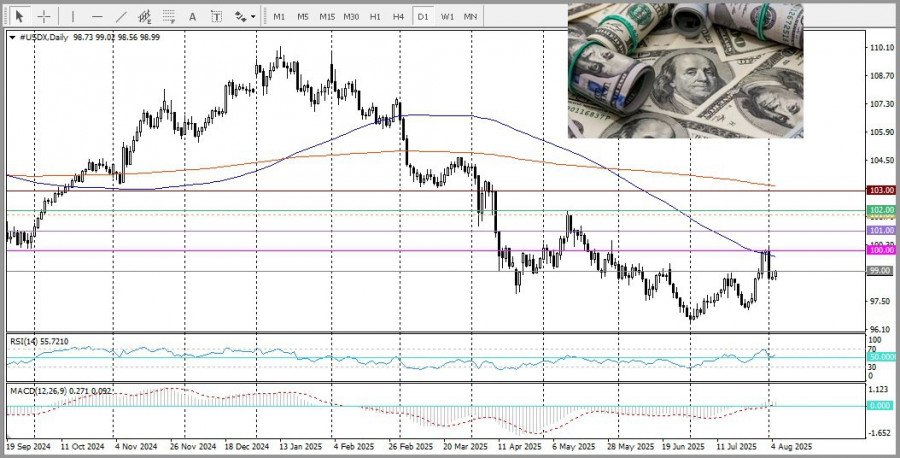
Task: Click the 26 Nov 2024 date label
Action: pos(192,446)
